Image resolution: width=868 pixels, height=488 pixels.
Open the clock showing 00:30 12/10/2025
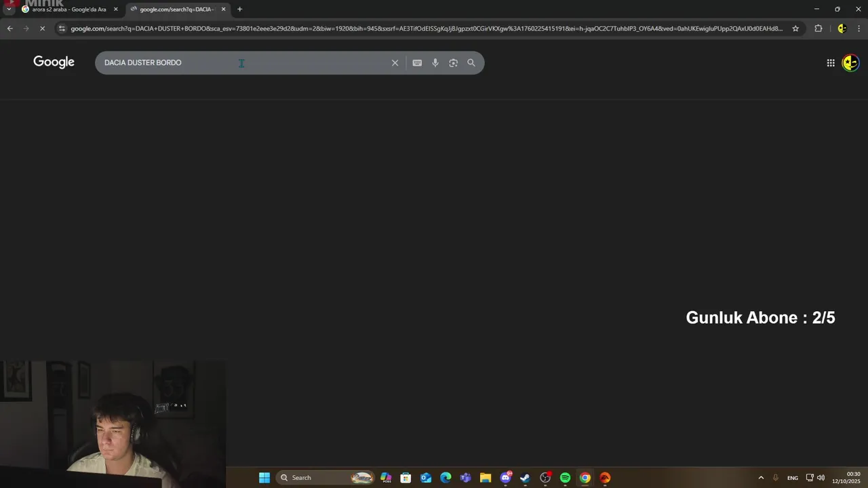tap(846, 478)
